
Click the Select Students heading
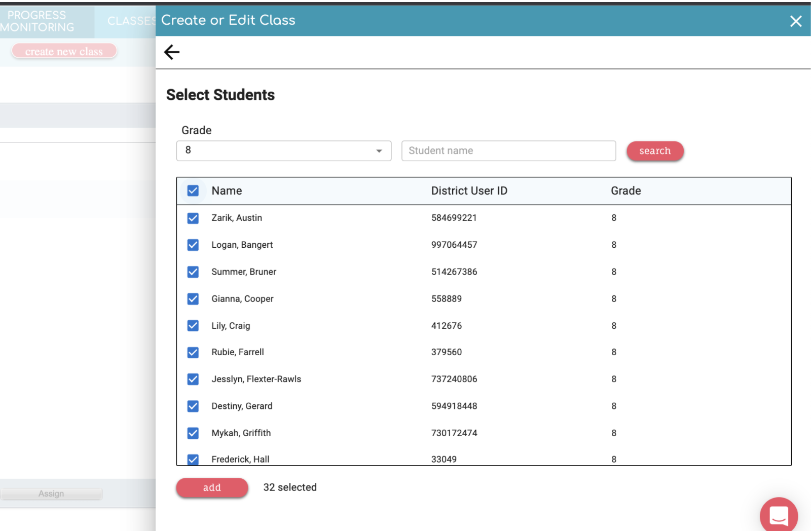220,95
